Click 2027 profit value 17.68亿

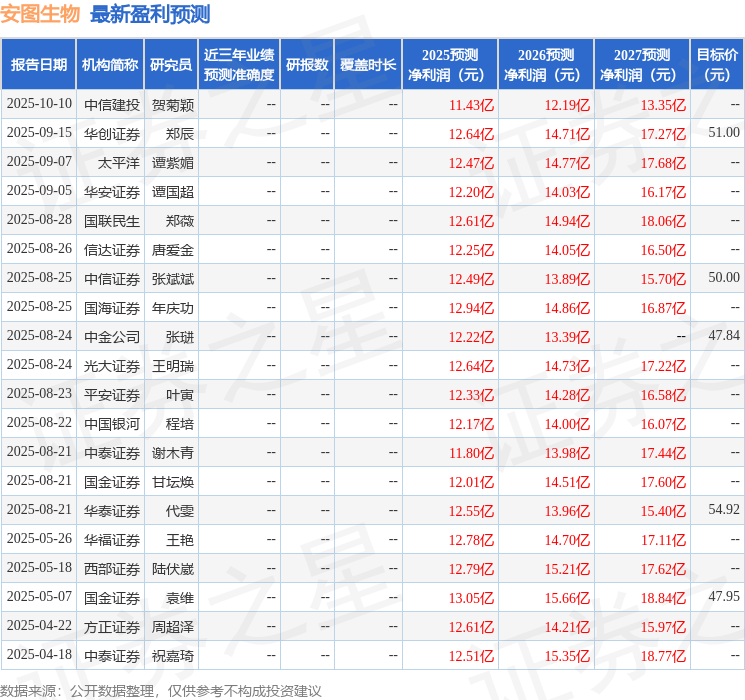click(x=663, y=163)
